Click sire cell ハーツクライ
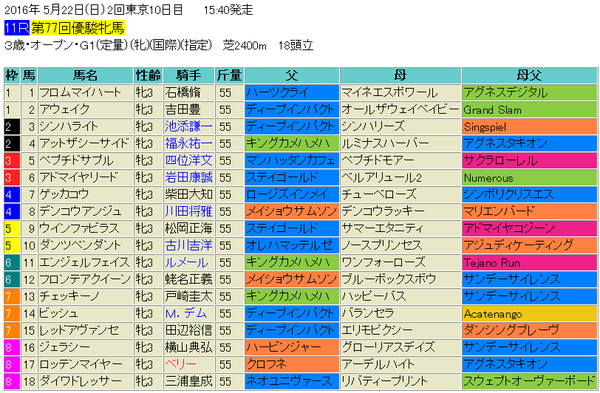Viewport: 600px width, 393px height. (292, 92)
